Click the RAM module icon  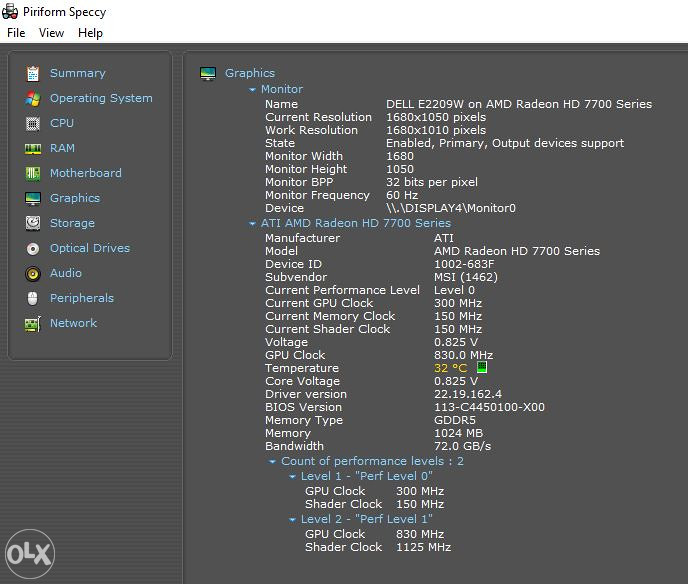(x=32, y=149)
